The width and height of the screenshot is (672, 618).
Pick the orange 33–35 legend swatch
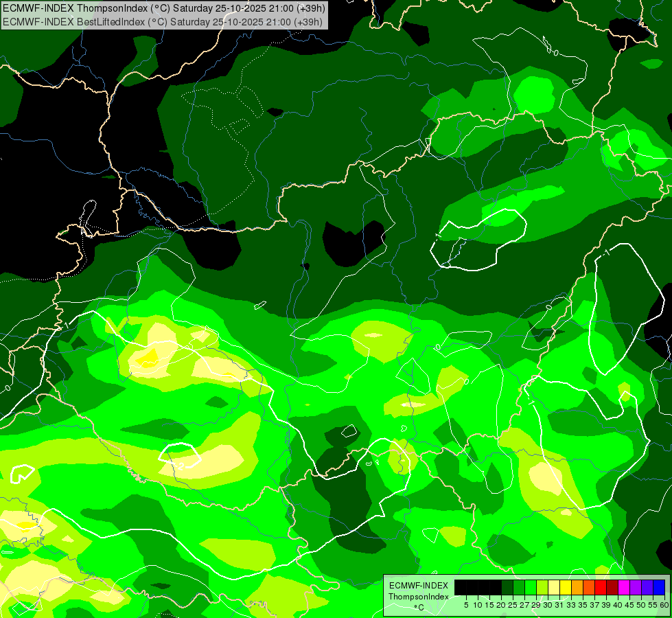[x=577, y=587]
